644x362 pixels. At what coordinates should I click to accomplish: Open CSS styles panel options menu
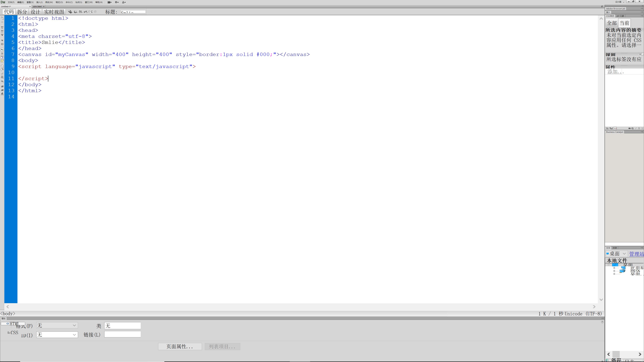tap(642, 16)
